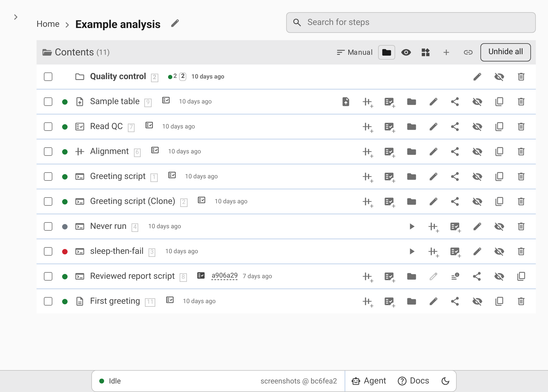Viewport: 548px width, 392px height.
Task: Select Greeting script (Clone) checkbox
Action: pos(48,201)
